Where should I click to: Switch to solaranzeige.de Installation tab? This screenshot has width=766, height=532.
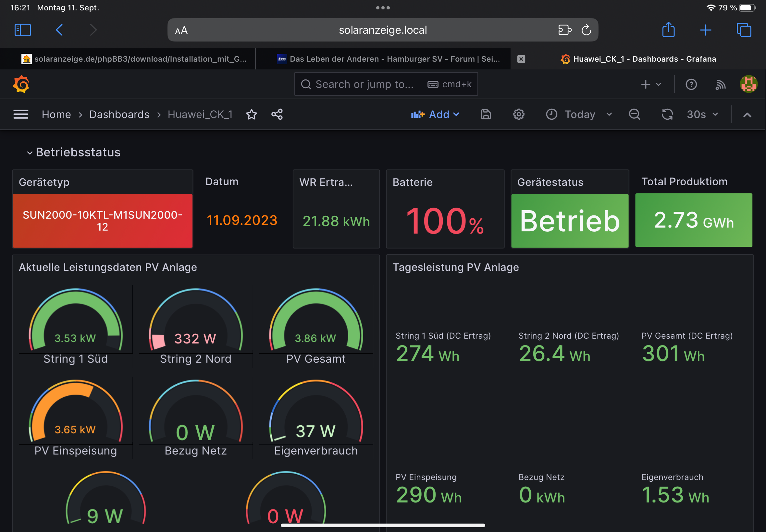(133, 59)
